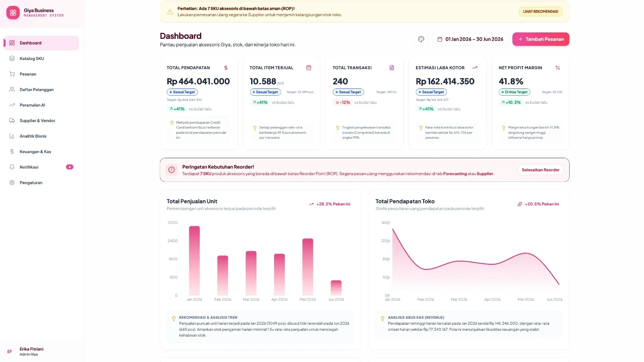Click the trend icon on Estimasi Laba Kotor card
This screenshot has height=362, width=644.
[x=475, y=68]
